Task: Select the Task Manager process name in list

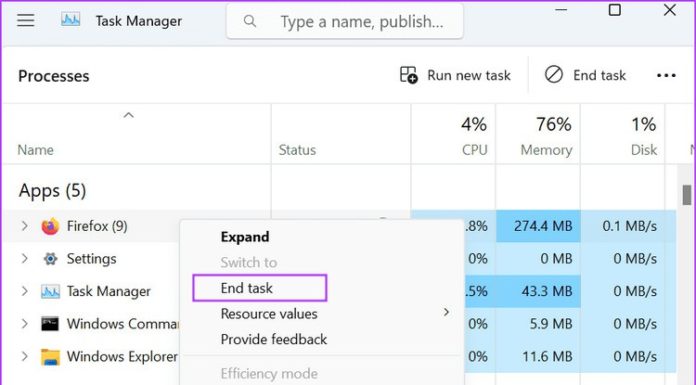Action: click(109, 291)
